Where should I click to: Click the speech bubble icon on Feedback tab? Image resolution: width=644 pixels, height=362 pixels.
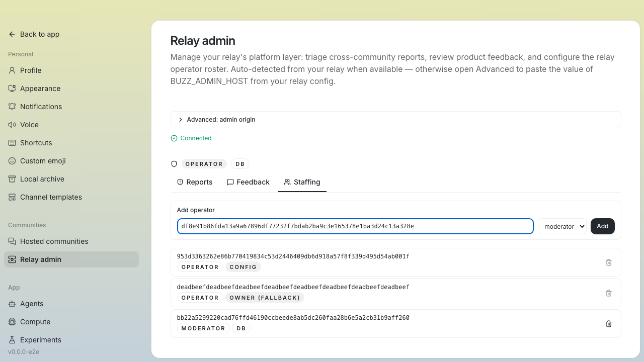[x=230, y=182]
